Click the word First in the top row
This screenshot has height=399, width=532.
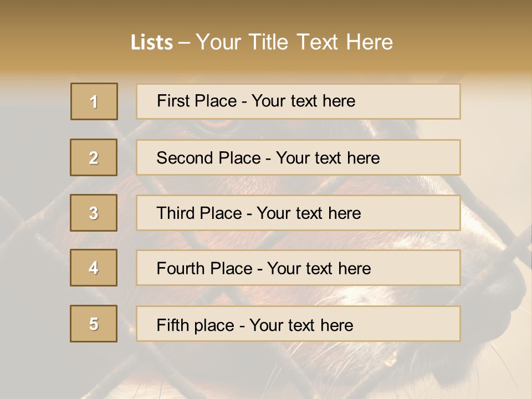coord(172,101)
